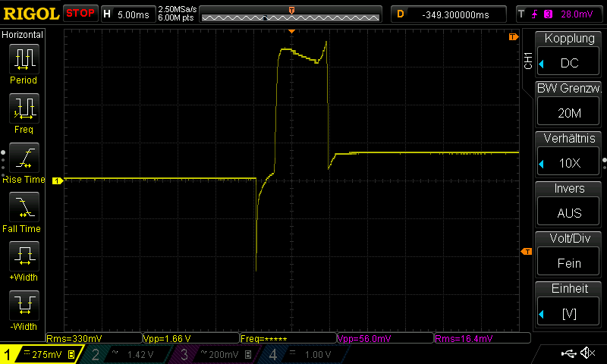Click the trigger level 28.0mV readout
Viewport: 607px width, 364px height.
(577, 14)
